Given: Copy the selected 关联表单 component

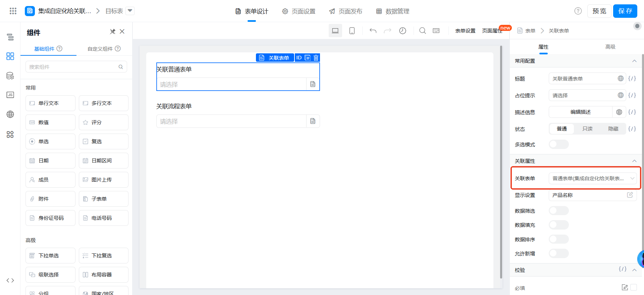Looking at the screenshot, I should point(308,58).
